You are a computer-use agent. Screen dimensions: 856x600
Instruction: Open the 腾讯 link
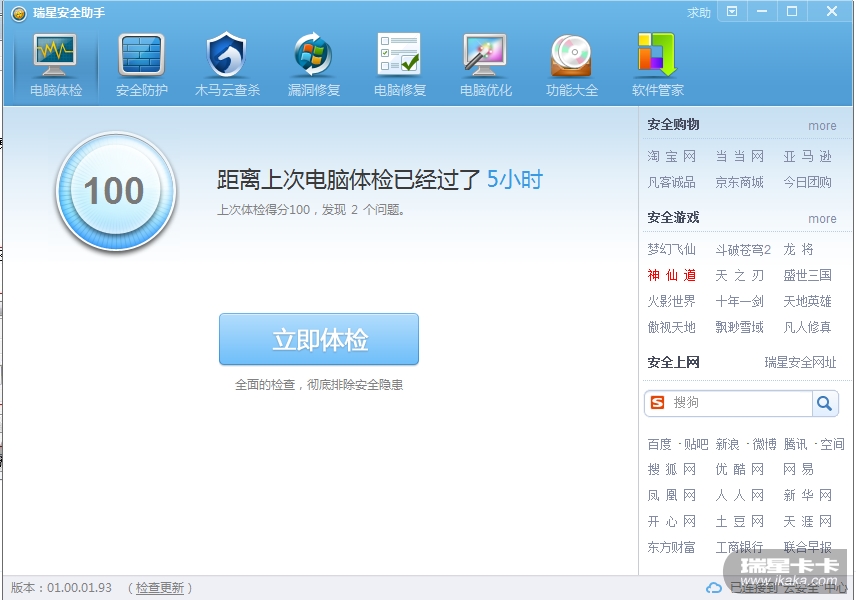point(795,444)
